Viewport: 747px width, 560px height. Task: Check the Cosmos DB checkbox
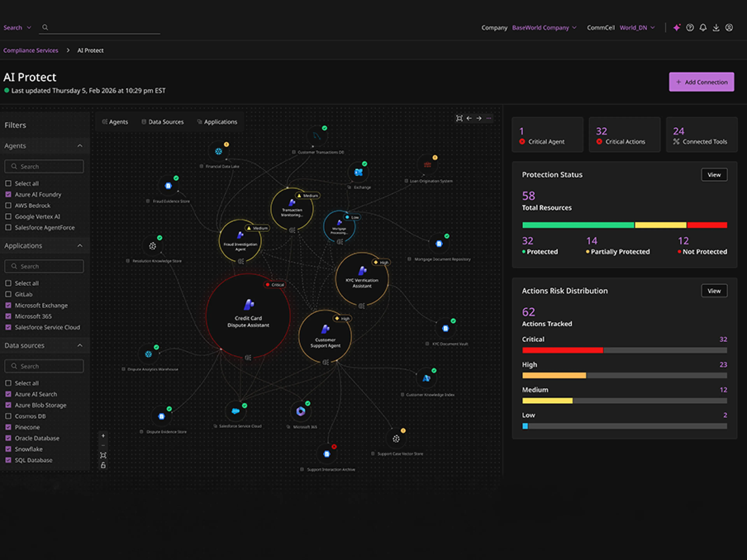(8, 416)
